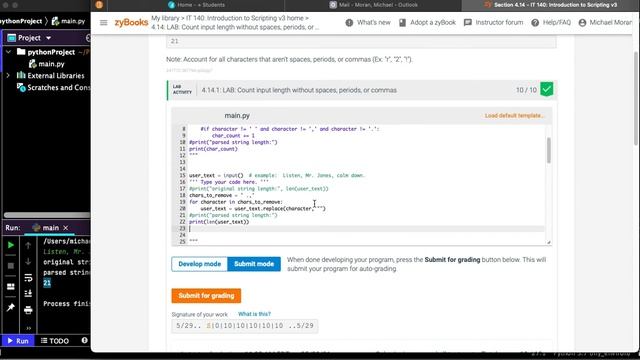Screen dimensions: 640x360
Task: Select Section 4.14 IT 140 browser tab
Action: coord(551,5)
